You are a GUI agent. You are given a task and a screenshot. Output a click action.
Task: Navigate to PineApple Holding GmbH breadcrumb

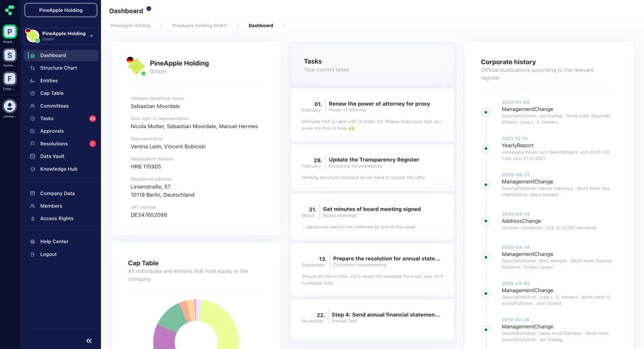pos(199,26)
